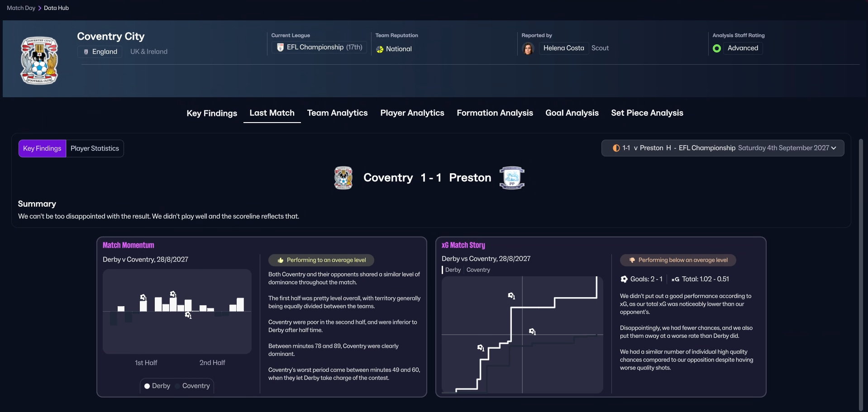Screen dimensions: 868x412
Task: Click the highest goal marker in xG chart
Action: (x=511, y=296)
